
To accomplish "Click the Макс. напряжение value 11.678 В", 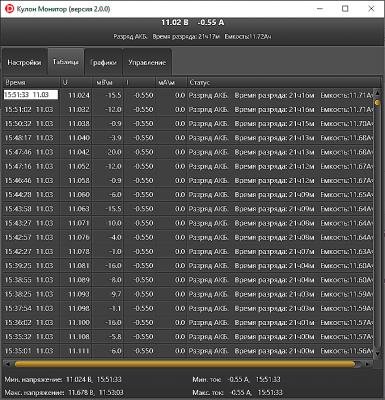I will click(81, 393).
